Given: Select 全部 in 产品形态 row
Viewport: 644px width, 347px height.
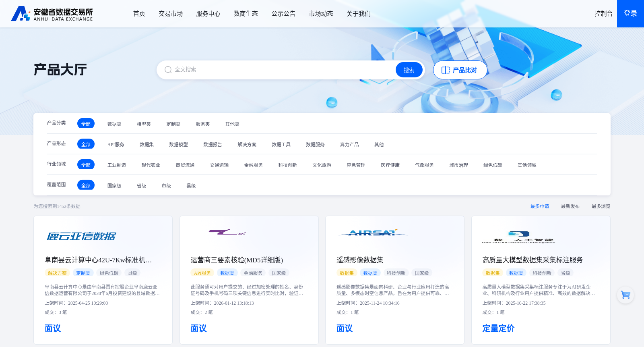Looking at the screenshot, I should pos(86,144).
